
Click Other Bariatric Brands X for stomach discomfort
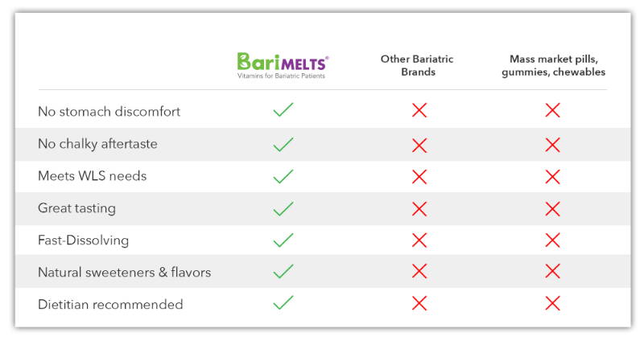click(419, 110)
